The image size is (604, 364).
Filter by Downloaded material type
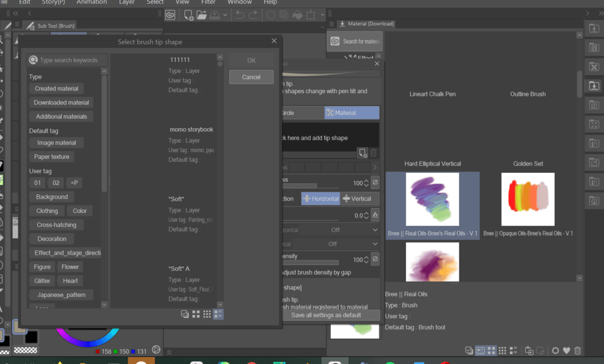pos(61,102)
